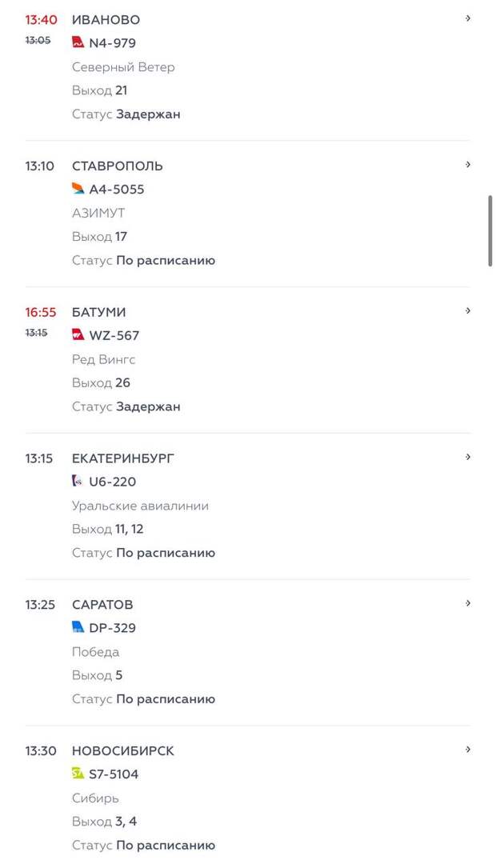
Task: Select flight number WZ-567
Action: click(114, 336)
